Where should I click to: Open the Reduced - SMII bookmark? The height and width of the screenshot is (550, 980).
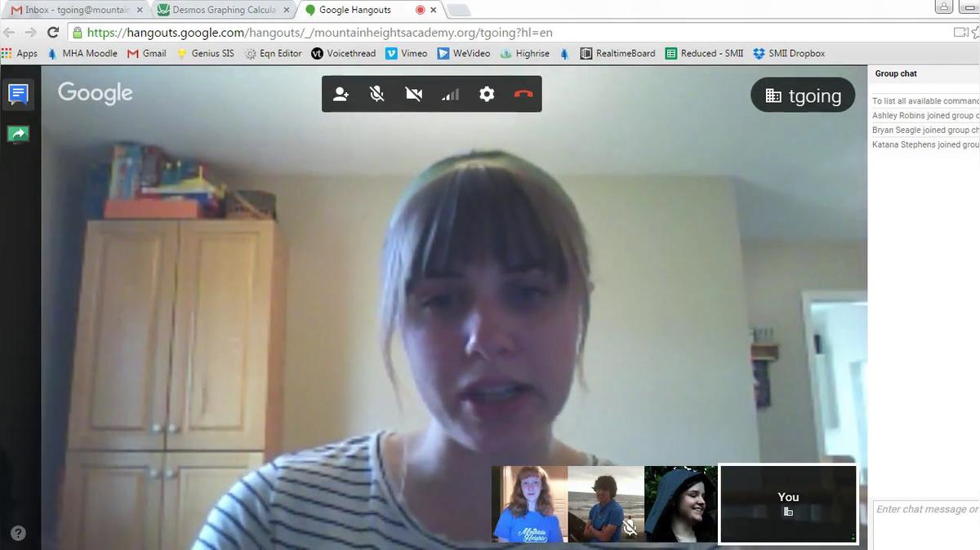(x=704, y=53)
